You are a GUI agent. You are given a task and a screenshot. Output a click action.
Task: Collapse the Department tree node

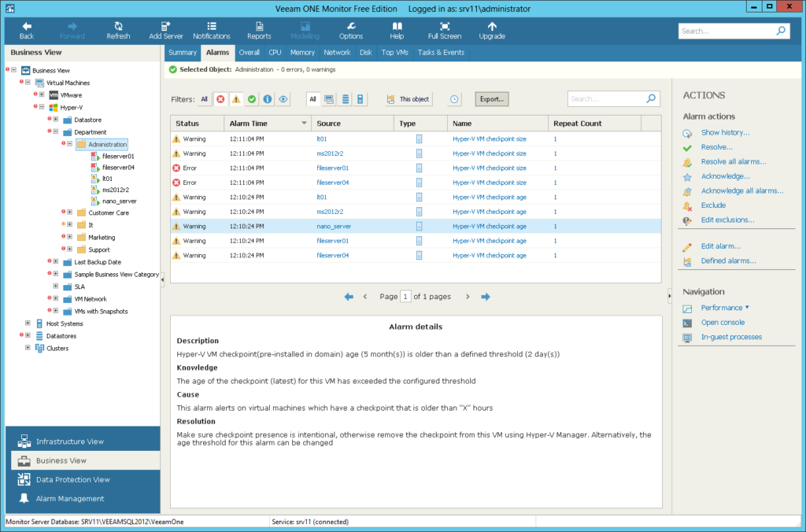pos(57,132)
